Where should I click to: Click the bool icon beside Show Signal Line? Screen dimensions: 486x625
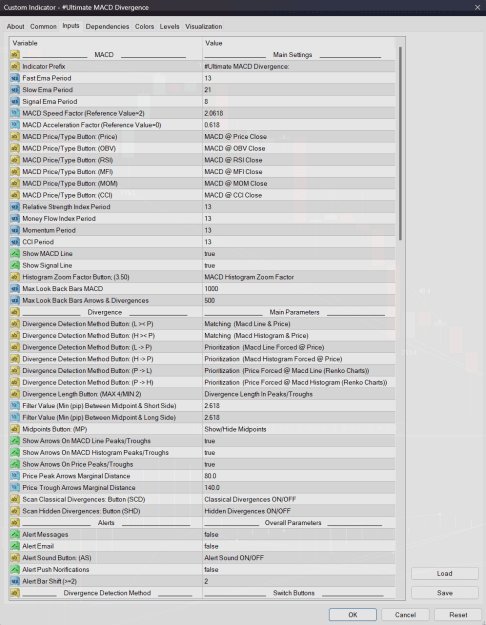pos(15,265)
